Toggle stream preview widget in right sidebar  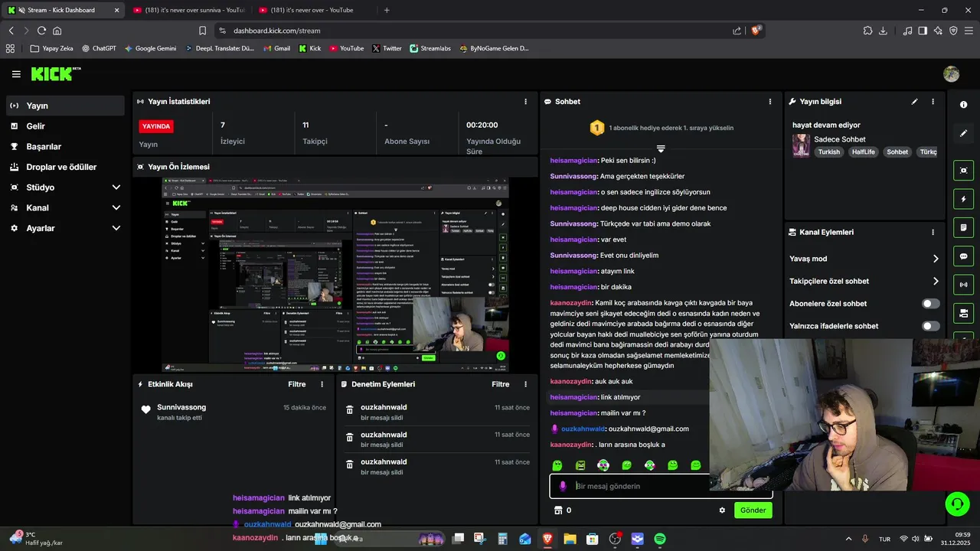point(963,170)
